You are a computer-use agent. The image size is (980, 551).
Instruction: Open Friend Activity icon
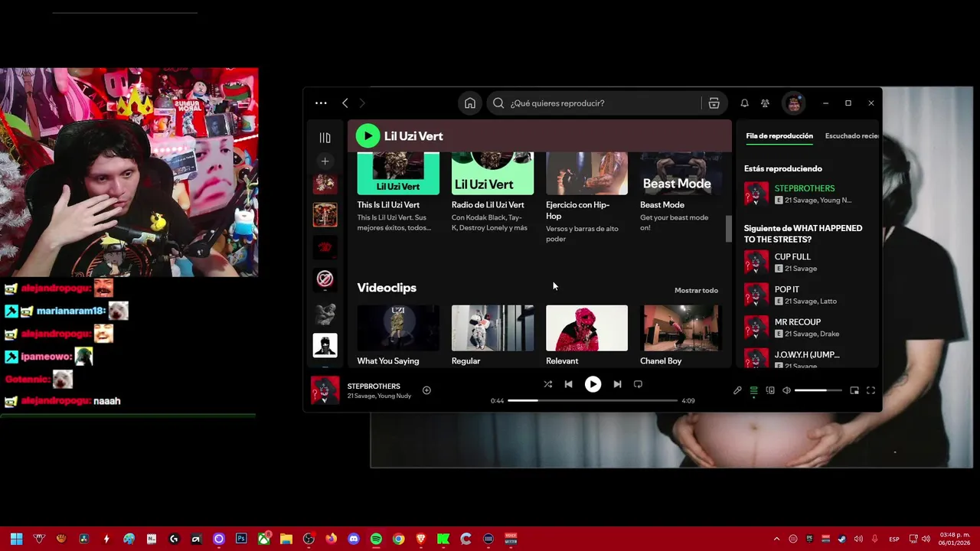click(x=765, y=103)
